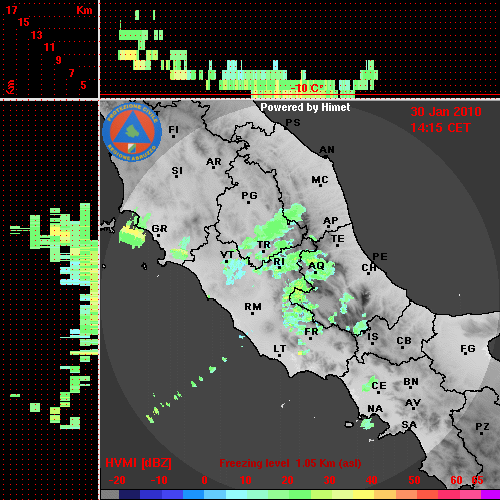Click the 'CB' city marker
The image size is (500, 500).
404,342
